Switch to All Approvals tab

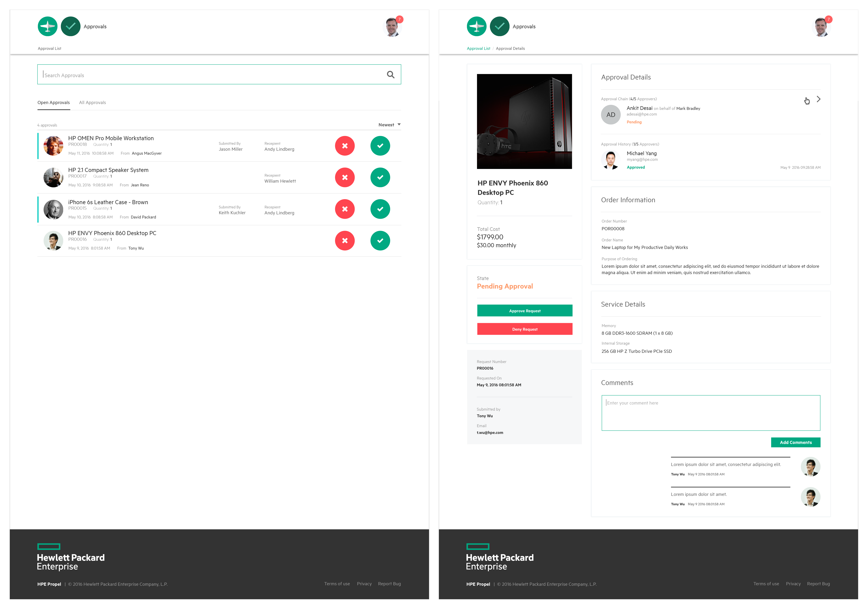(x=93, y=102)
